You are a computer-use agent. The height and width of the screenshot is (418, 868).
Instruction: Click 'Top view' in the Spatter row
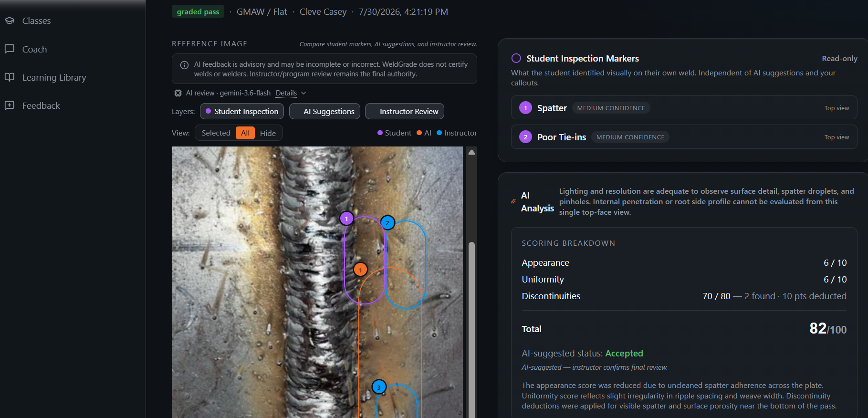pyautogui.click(x=837, y=108)
